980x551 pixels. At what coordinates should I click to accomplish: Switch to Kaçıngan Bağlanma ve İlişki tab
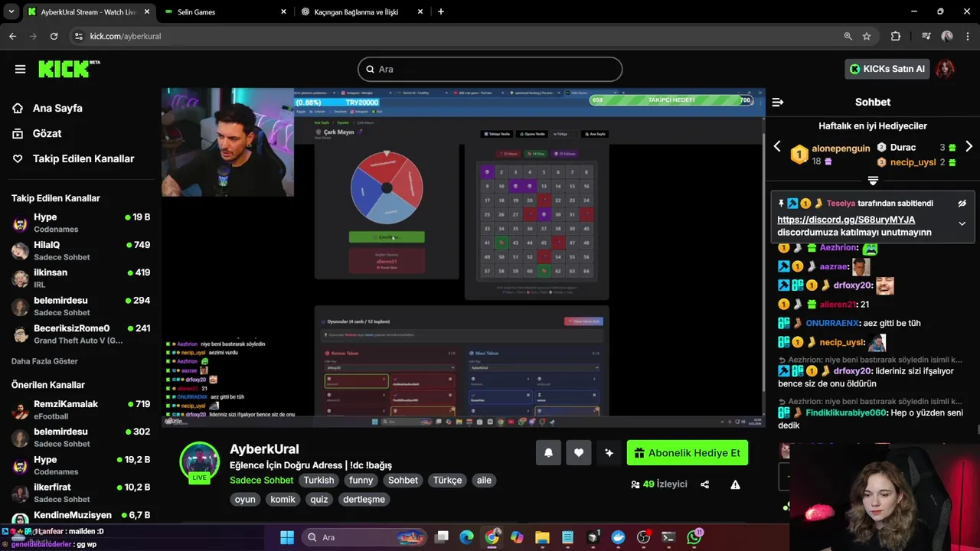pos(363,12)
